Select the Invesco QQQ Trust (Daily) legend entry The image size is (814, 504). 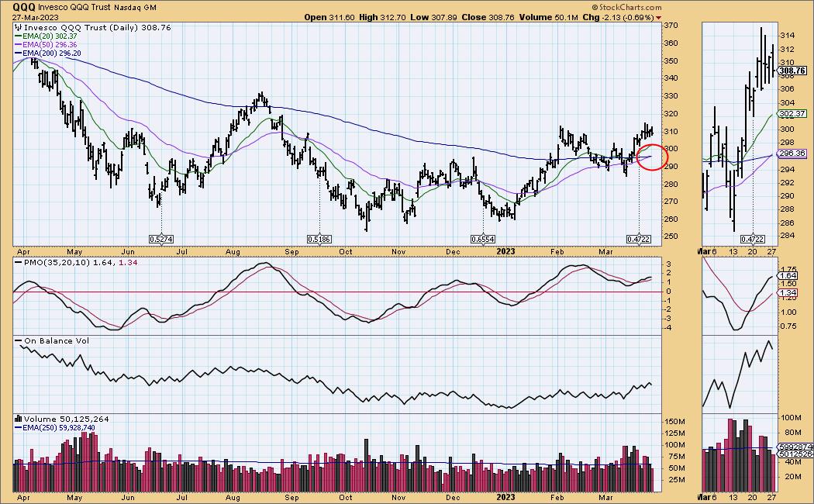click(x=97, y=27)
